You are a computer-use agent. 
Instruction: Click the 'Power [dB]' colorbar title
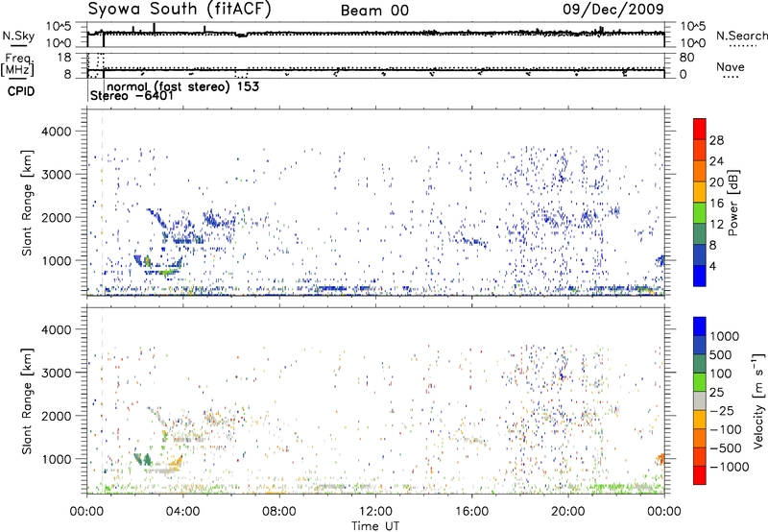pos(733,203)
